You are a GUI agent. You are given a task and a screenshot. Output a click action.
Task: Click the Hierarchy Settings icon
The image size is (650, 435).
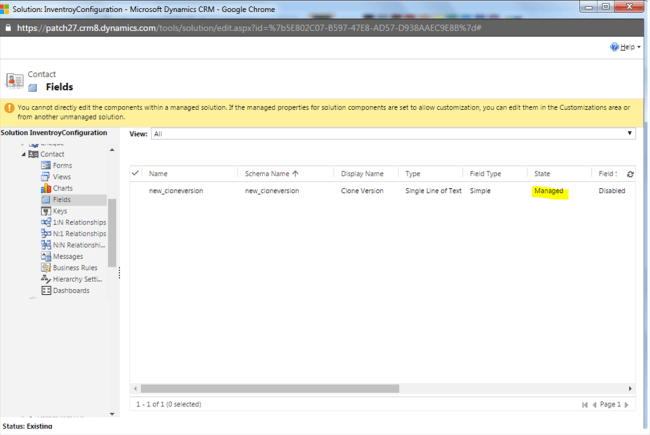tap(46, 279)
